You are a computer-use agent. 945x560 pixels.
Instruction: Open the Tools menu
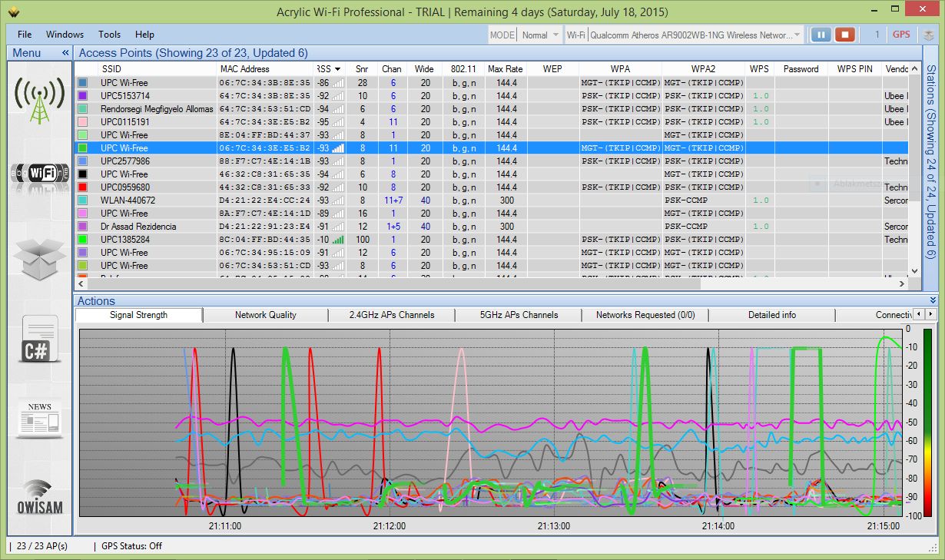(x=109, y=35)
